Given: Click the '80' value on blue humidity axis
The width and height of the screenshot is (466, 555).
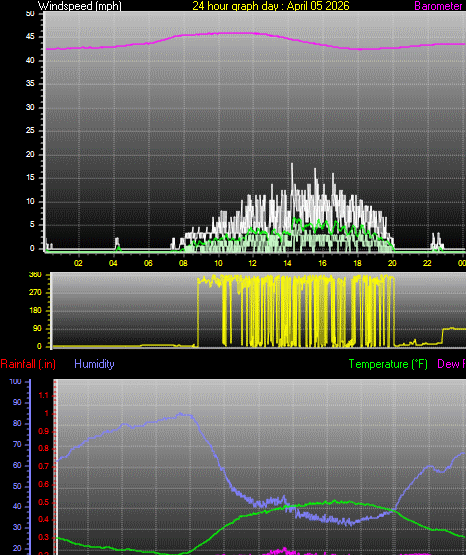Looking at the screenshot, I should point(17,424).
